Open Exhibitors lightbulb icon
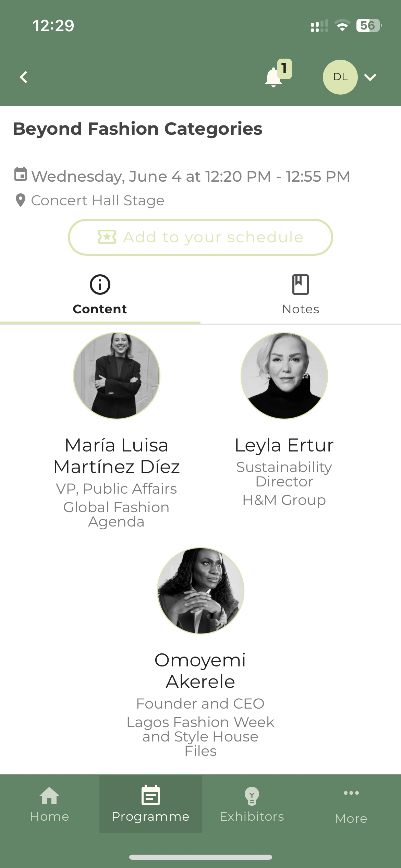 coord(252,796)
